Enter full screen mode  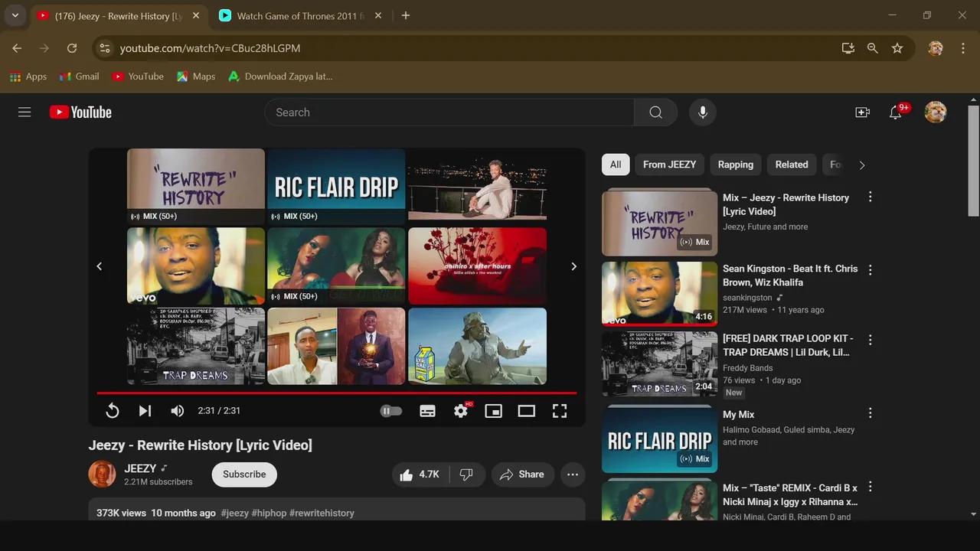560,411
